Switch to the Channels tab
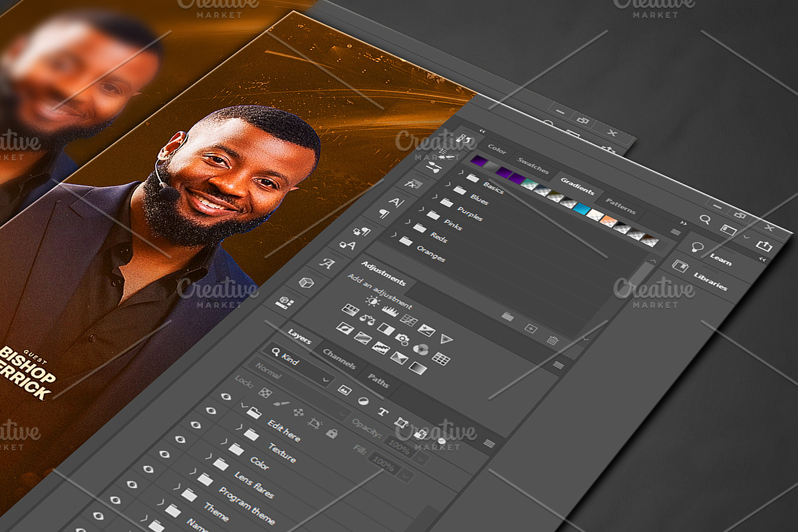The height and width of the screenshot is (532, 798). (339, 360)
